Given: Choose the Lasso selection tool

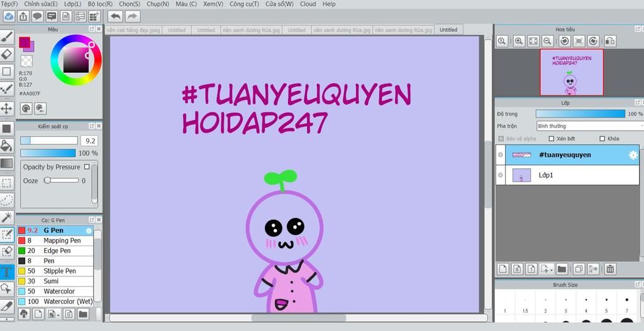Looking at the screenshot, I should click(x=7, y=200).
